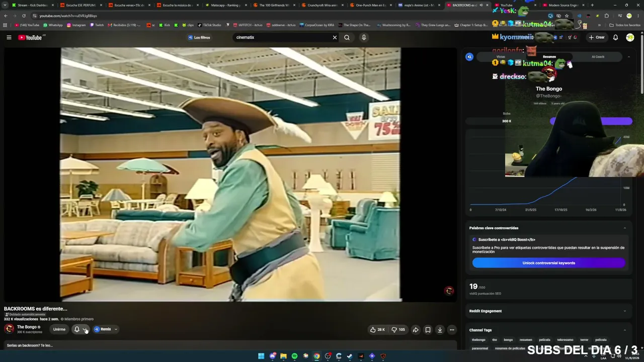Open the Instagram bookmark

point(76,25)
